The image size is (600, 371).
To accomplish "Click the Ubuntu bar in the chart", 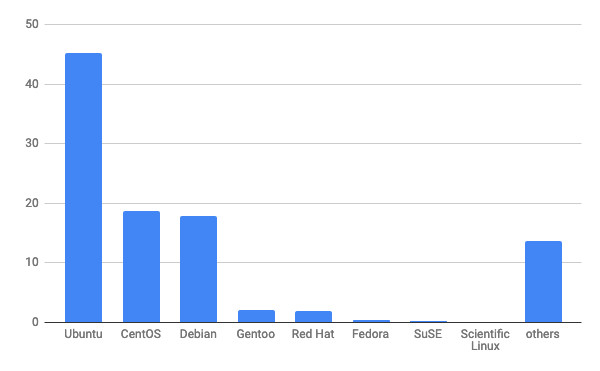I will pyautogui.click(x=83, y=187).
